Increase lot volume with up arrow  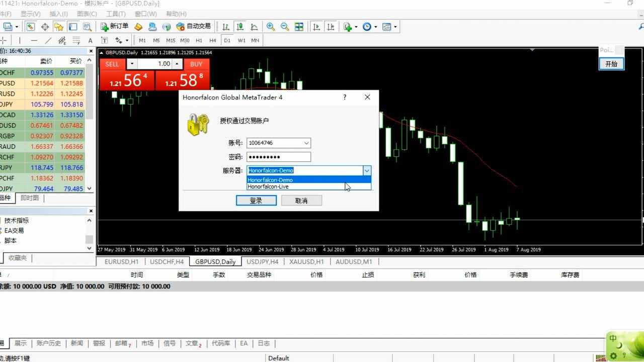coord(177,64)
